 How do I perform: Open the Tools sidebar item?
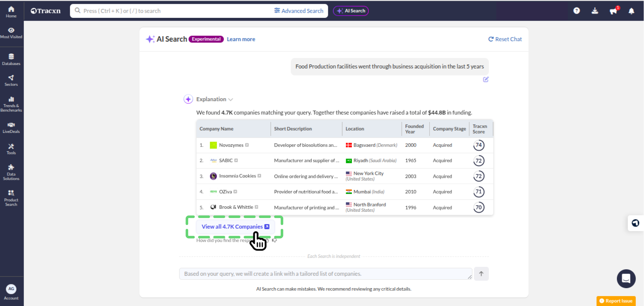[11, 149]
